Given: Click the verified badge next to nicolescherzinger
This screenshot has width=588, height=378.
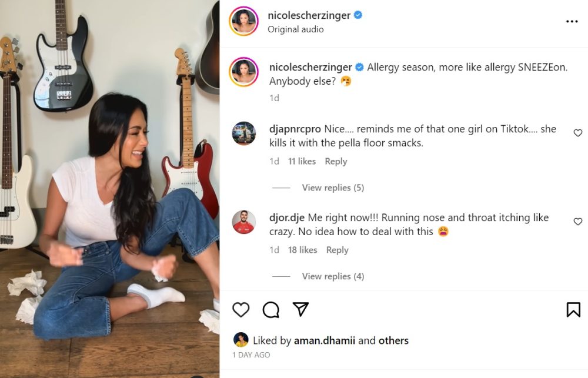Looking at the screenshot, I should click(359, 15).
